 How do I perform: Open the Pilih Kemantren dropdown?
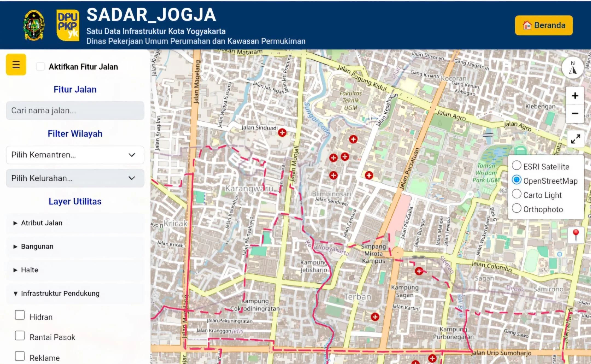point(75,155)
